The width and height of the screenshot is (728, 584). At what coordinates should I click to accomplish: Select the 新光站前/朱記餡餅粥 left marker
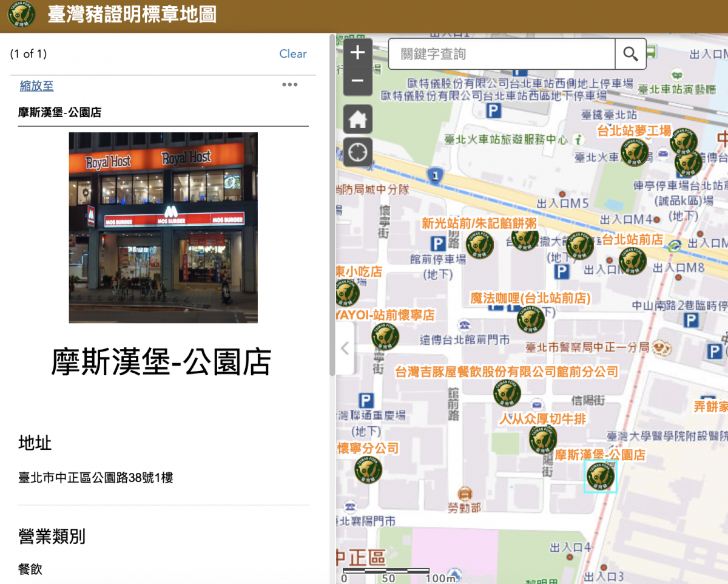click(x=479, y=245)
